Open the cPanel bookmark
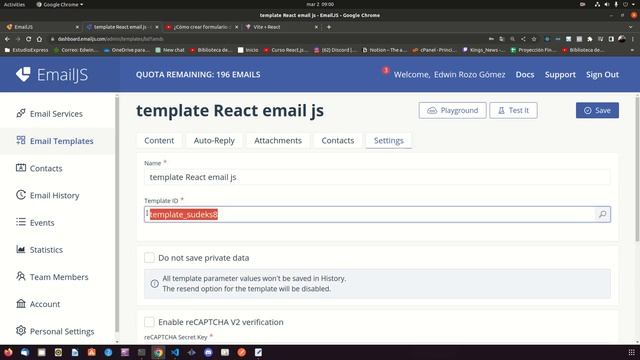Image resolution: width=640 pixels, height=360 pixels. click(x=435, y=50)
